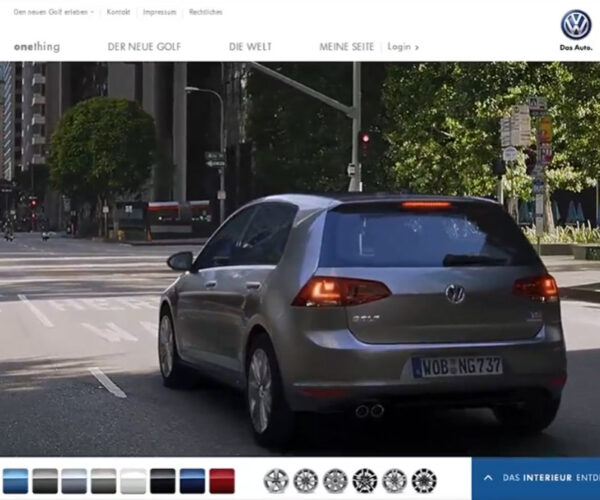Open the 'Der Neue Golf' menu
Screen dimensions: 600x500
pos(145,47)
